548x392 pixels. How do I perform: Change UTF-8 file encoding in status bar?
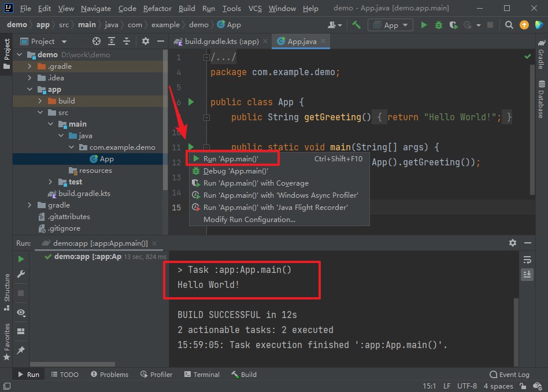[x=467, y=386]
